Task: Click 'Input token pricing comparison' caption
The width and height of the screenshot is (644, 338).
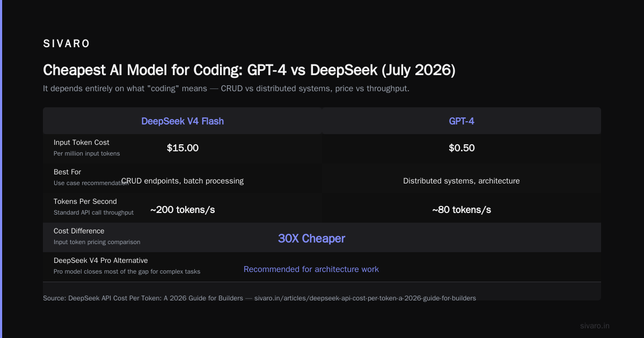Action: (97, 242)
